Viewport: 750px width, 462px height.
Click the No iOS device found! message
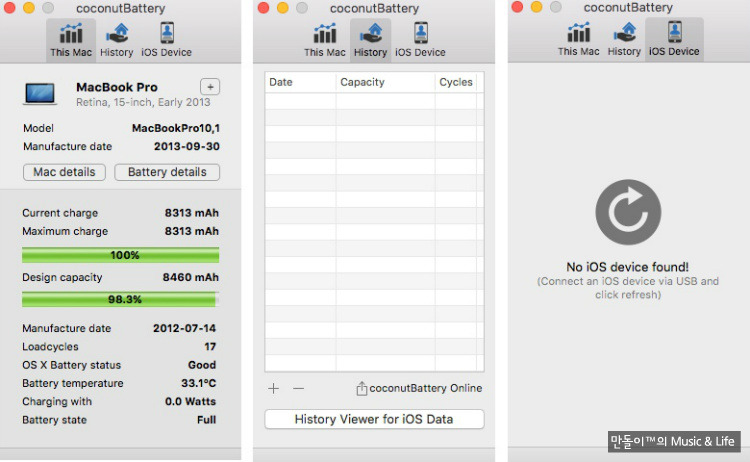628,267
